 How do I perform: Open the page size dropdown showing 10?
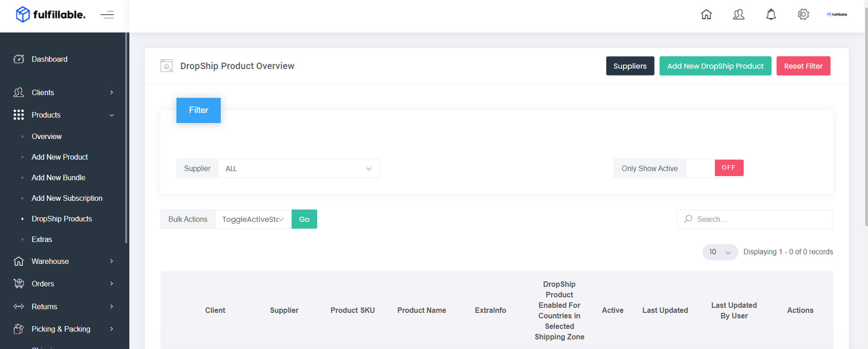(720, 252)
